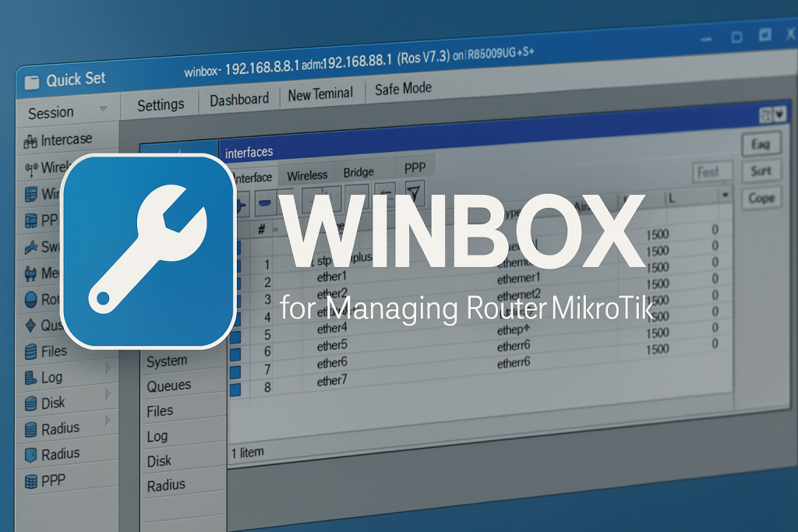Click the PPP icon in left sidebar
Image resolution: width=798 pixels, height=532 pixels.
31,481
